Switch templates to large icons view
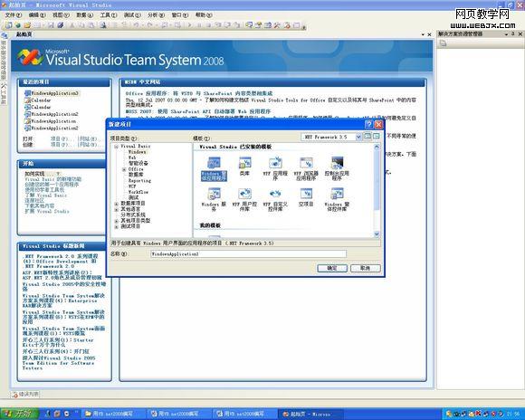The height and width of the screenshot is (420, 525). point(367,137)
